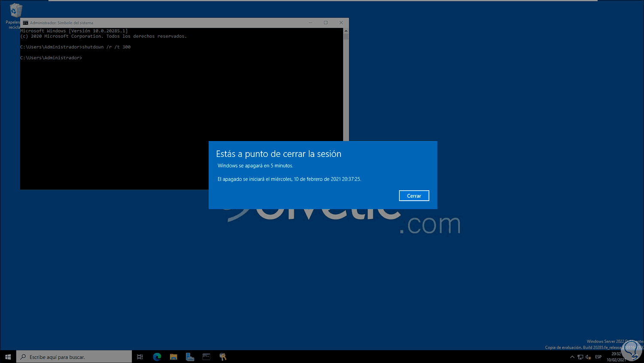Click the 'El apagado se iniciará el miércoles' line
This screenshot has height=363, width=644.
[x=289, y=179]
